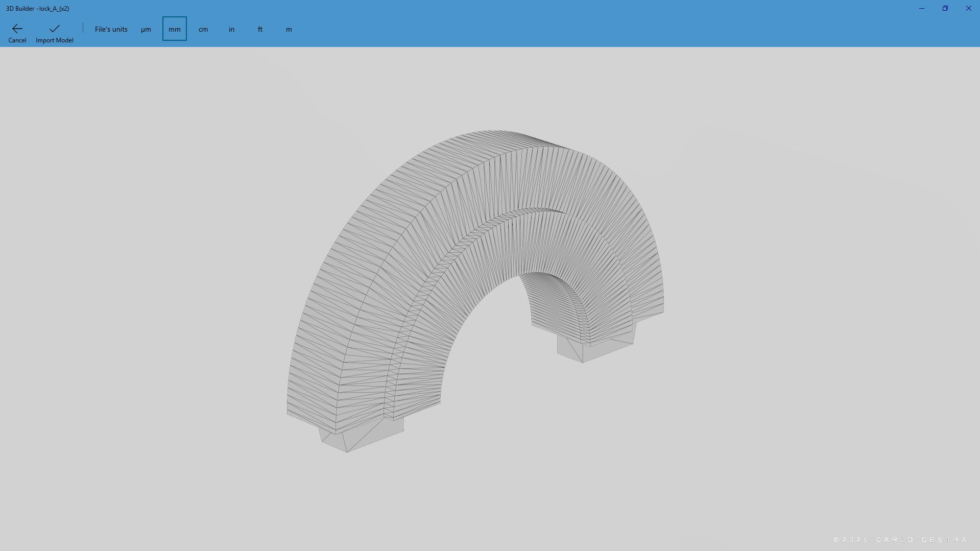
Task: Set the file units to inches (in)
Action: [232, 29]
